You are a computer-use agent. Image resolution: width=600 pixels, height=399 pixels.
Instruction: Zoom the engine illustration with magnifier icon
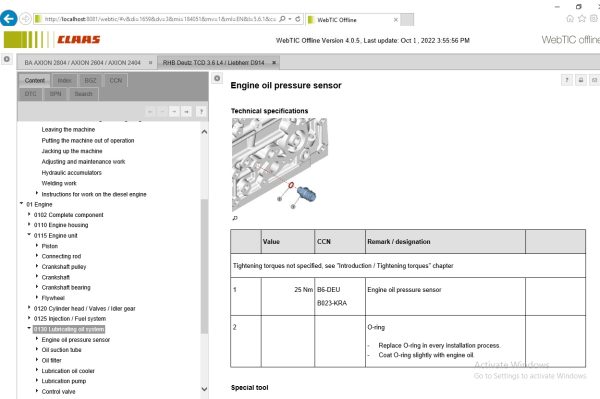click(x=235, y=218)
